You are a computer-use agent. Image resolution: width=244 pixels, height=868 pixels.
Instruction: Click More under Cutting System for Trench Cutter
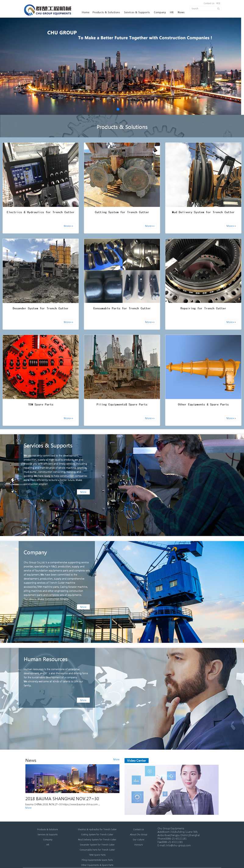(149, 226)
